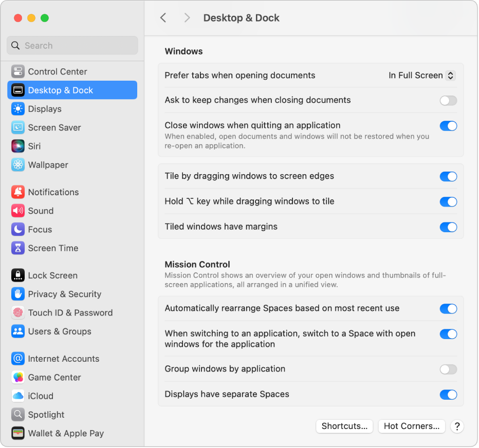Open the prefer tabs In Full Screen dropdown
The image size is (479, 448).
tap(421, 75)
